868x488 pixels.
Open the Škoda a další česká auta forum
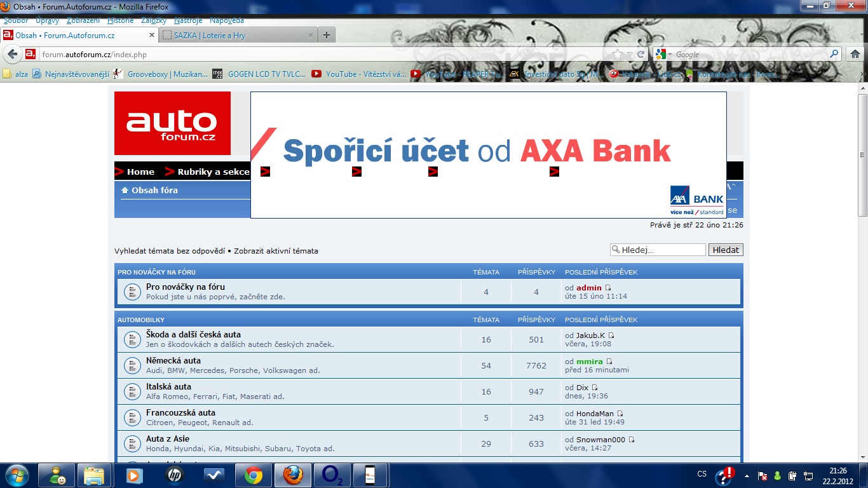pos(193,334)
